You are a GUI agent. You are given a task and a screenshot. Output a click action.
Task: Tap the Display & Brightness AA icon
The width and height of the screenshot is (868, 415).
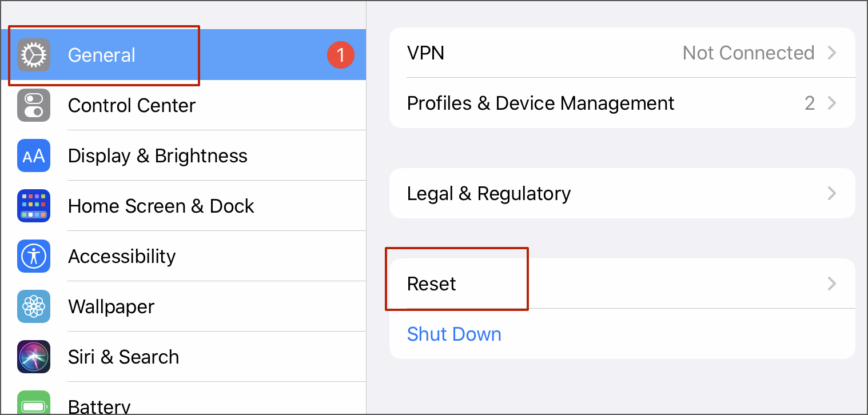point(34,155)
